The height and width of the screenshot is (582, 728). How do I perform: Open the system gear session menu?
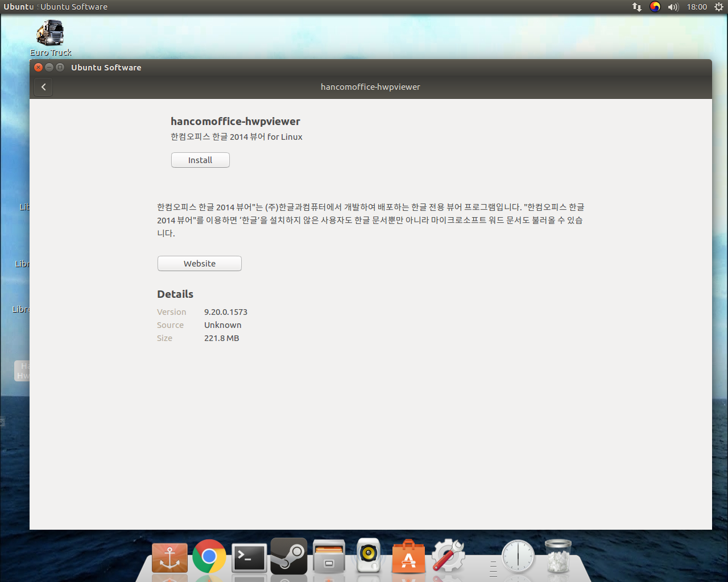coord(718,7)
